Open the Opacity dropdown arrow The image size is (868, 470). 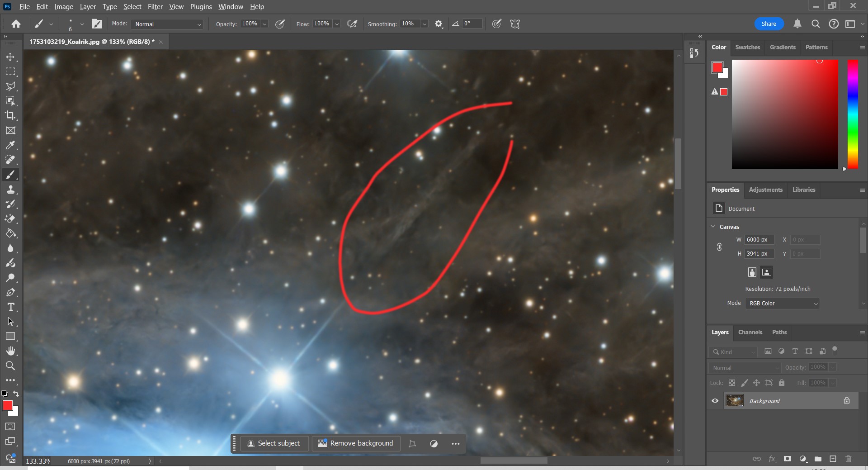coord(264,24)
